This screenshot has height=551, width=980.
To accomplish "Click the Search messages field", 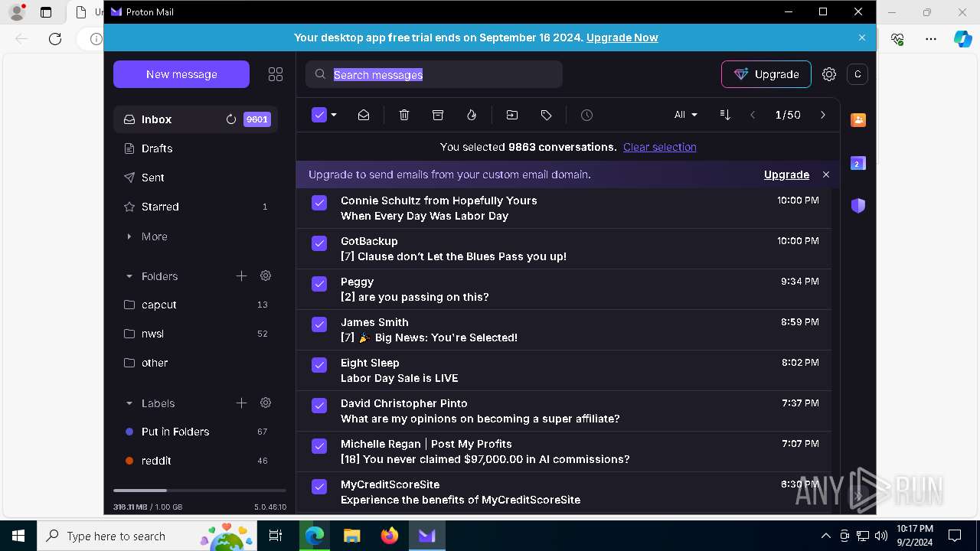I will click(434, 74).
